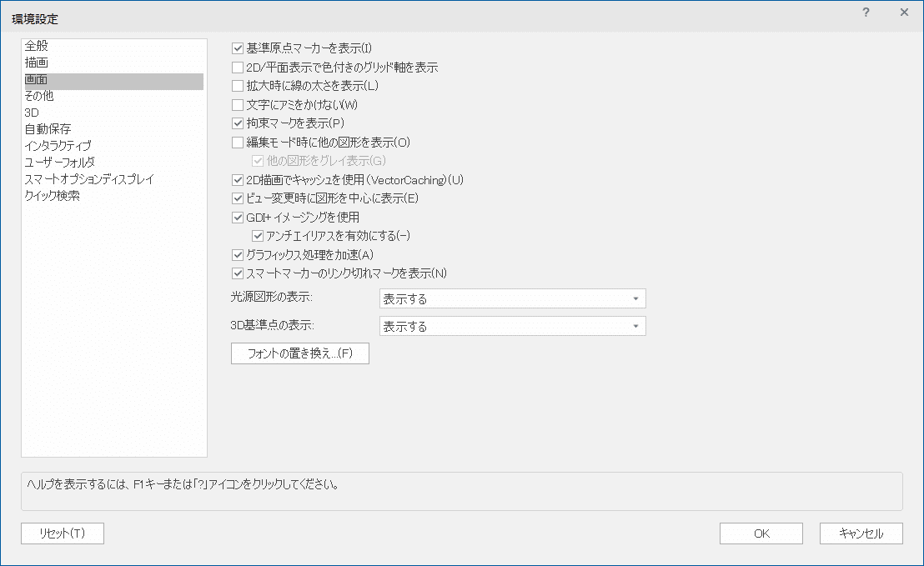Screen dimensions: 924x566
Task: Toggle スマートマーカーのリンク切れマークを表示
Action: tap(238, 273)
